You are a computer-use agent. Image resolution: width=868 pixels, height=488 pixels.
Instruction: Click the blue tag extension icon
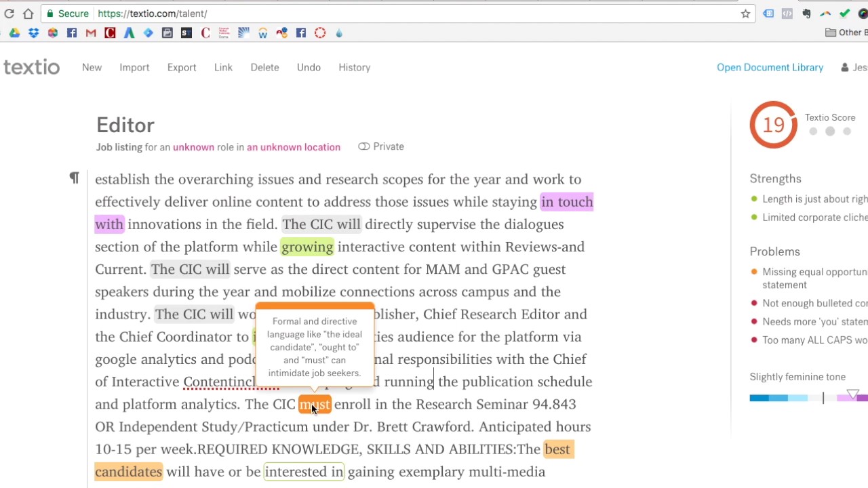point(768,14)
